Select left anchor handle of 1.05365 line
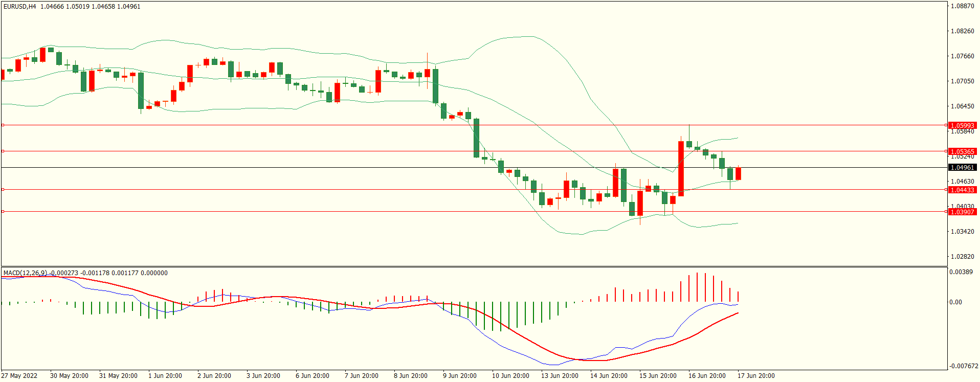Viewport: 980px width, 382px height. pos(3,151)
